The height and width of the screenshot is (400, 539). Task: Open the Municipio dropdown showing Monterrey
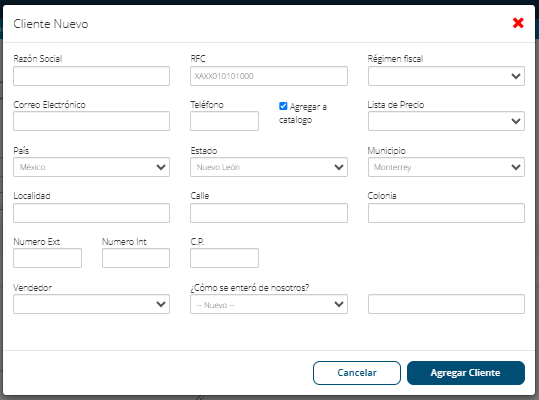[446, 167]
